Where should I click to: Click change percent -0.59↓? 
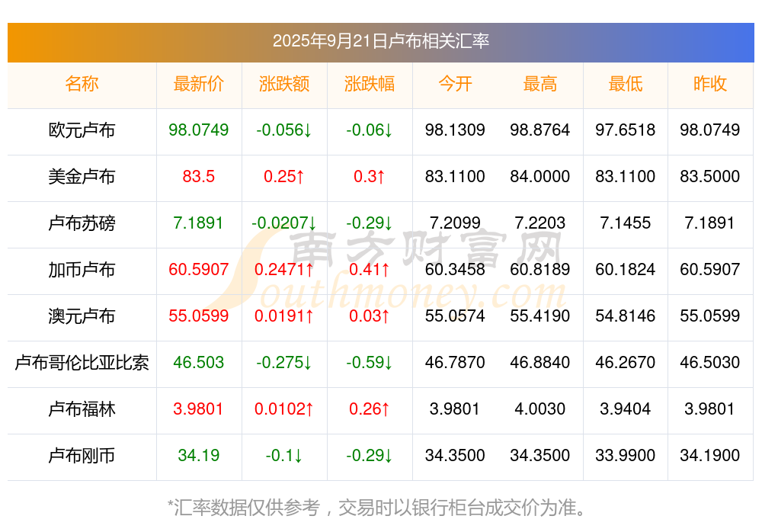point(370,362)
